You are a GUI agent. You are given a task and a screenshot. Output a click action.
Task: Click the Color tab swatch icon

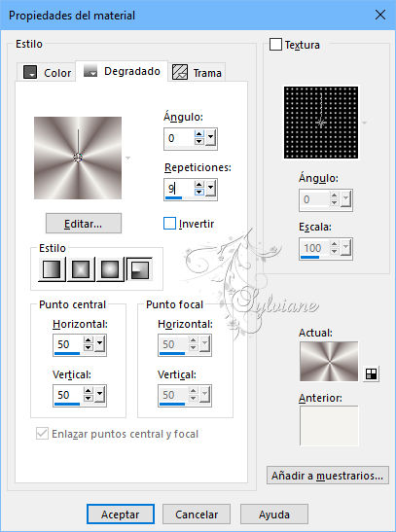click(30, 72)
